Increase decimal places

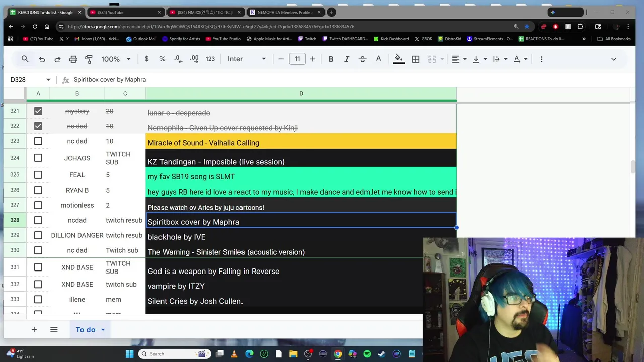(x=194, y=59)
